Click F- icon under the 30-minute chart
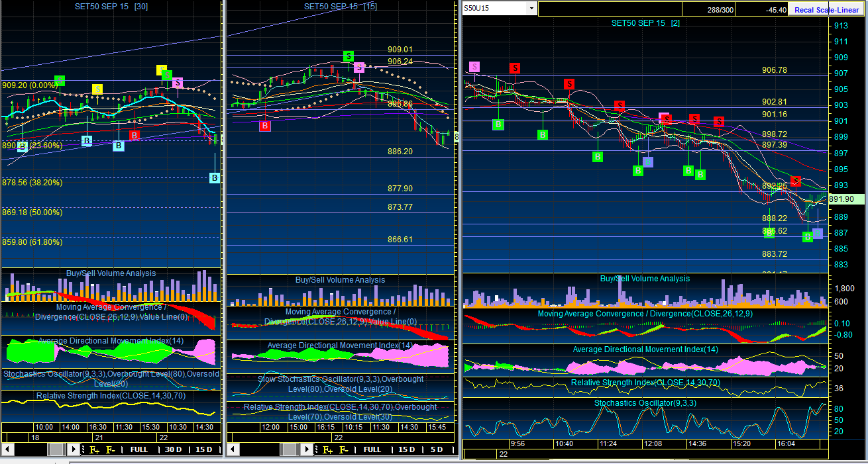 tap(111, 449)
